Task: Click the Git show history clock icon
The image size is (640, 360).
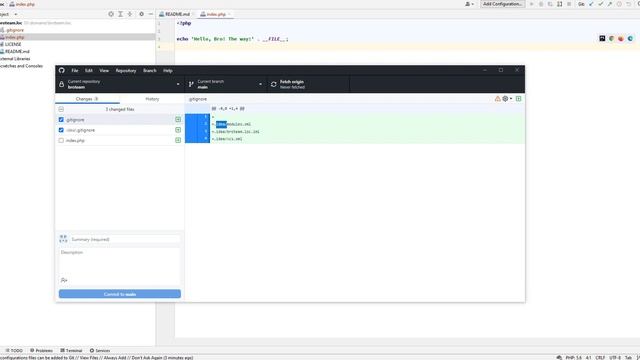Action: point(619,4)
